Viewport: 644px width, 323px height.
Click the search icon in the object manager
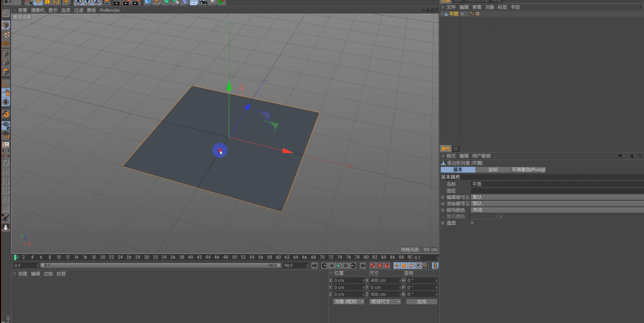click(641, 7)
